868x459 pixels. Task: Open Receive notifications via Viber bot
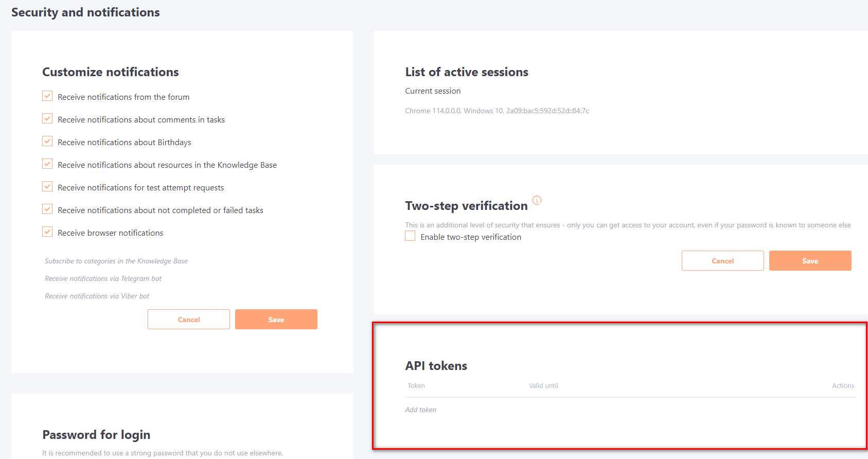(x=97, y=296)
